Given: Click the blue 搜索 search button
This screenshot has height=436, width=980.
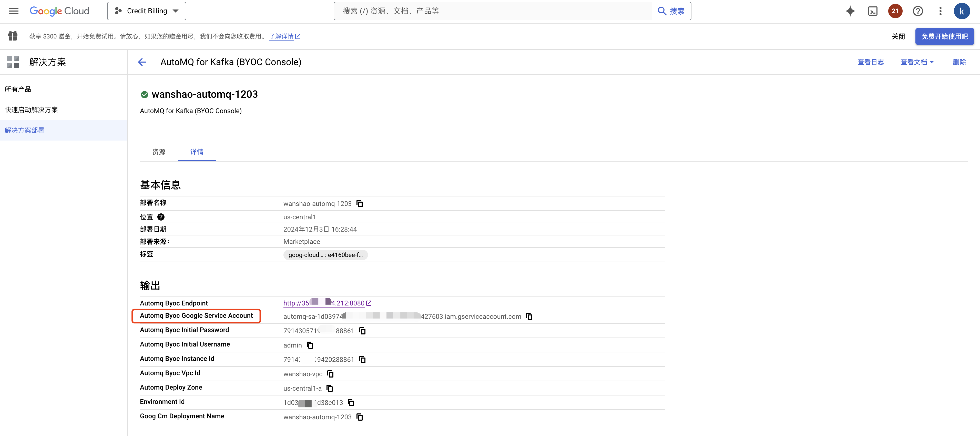Looking at the screenshot, I should point(671,11).
